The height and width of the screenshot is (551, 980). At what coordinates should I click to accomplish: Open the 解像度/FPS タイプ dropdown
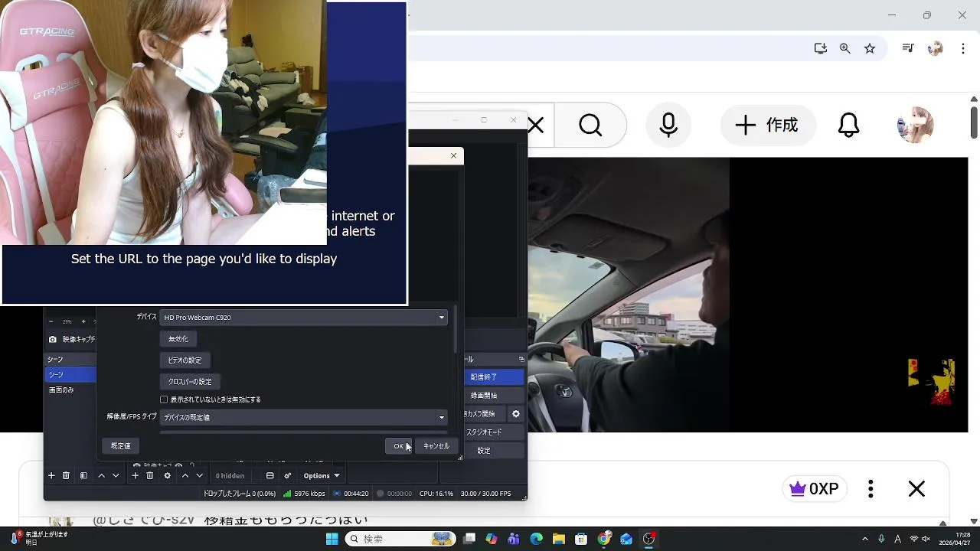pyautogui.click(x=303, y=417)
